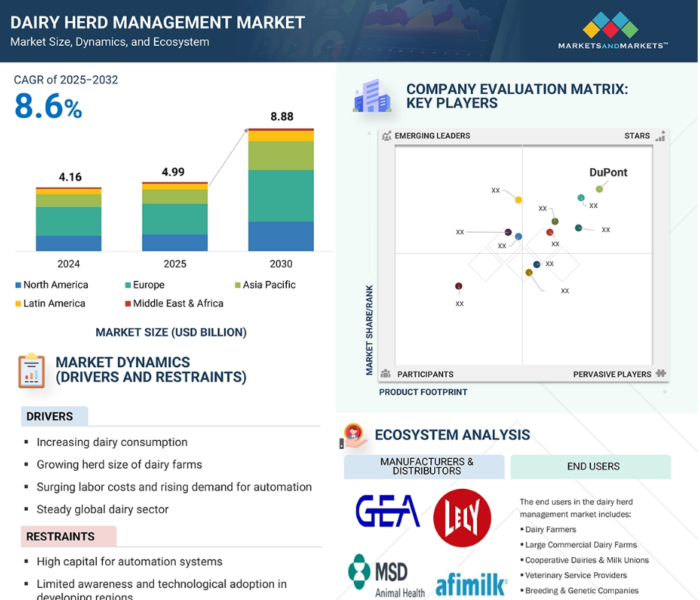Click the afimilk logo
Viewport: 700px width, 600px height.
pyautogui.click(x=471, y=584)
